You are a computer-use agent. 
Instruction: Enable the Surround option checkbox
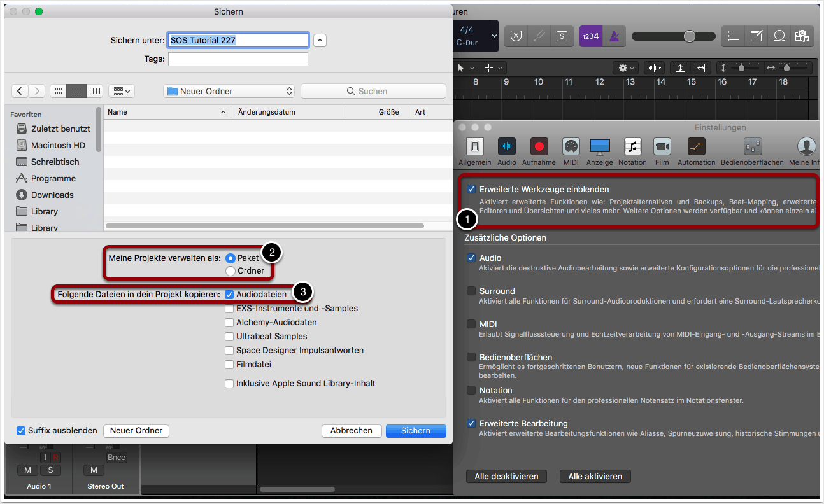click(471, 291)
